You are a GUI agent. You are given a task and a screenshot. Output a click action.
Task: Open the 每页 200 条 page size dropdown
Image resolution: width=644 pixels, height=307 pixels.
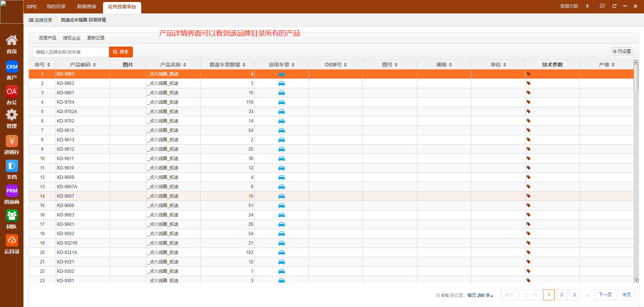[x=480, y=295]
